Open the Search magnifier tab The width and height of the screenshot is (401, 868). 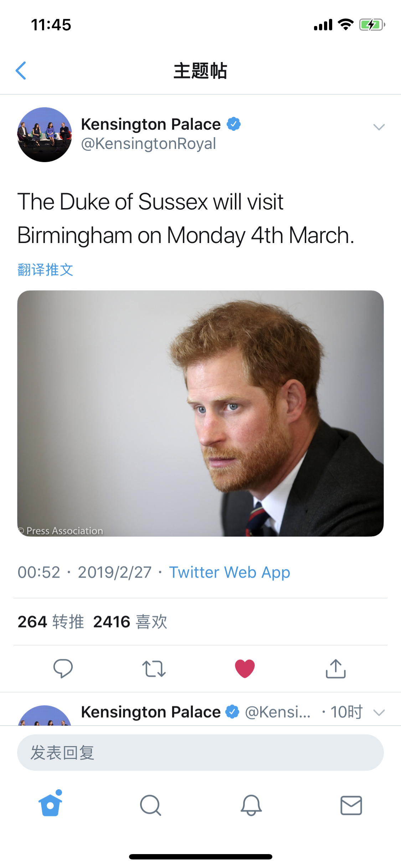tap(150, 805)
